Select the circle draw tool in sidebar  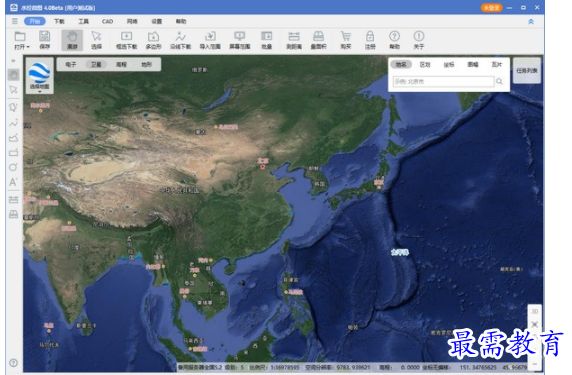click(13, 167)
